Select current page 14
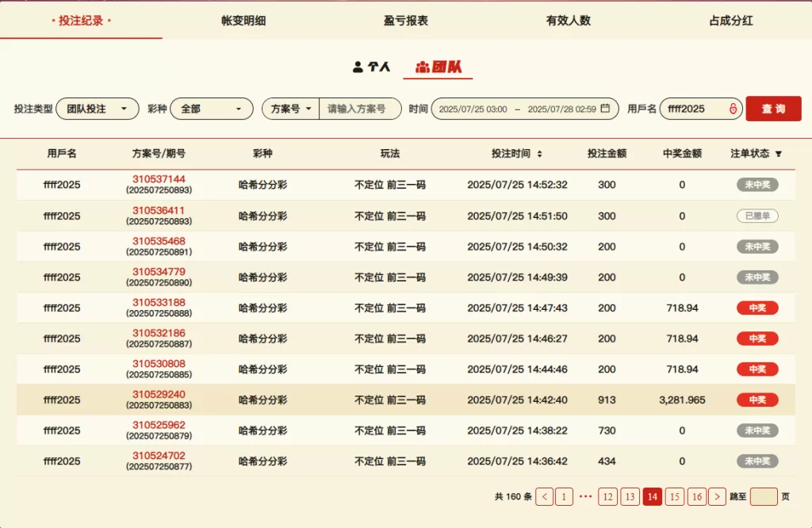This screenshot has height=528, width=812. tap(653, 497)
